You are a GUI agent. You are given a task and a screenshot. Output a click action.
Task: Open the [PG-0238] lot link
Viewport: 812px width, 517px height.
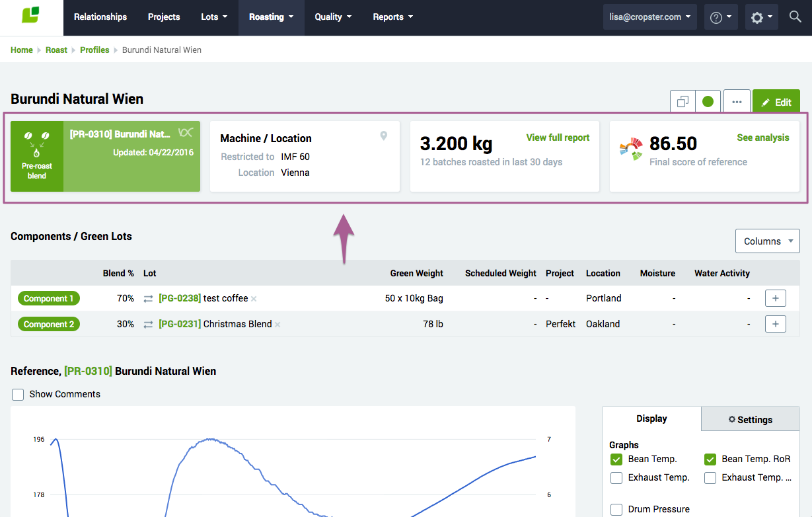pos(180,299)
